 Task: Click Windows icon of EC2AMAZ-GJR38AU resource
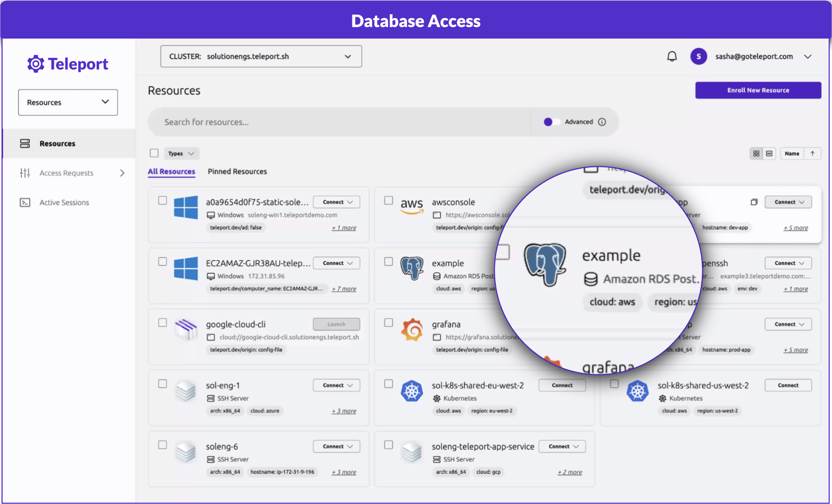click(x=186, y=269)
